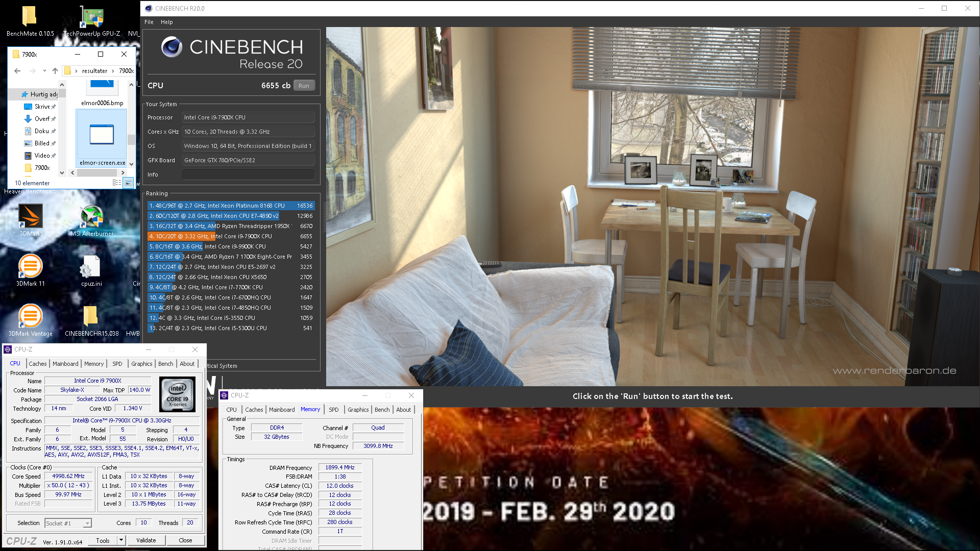Switch to SPD tab in CPU-Z CPU window
The height and width of the screenshot is (551, 980).
pos(117,364)
